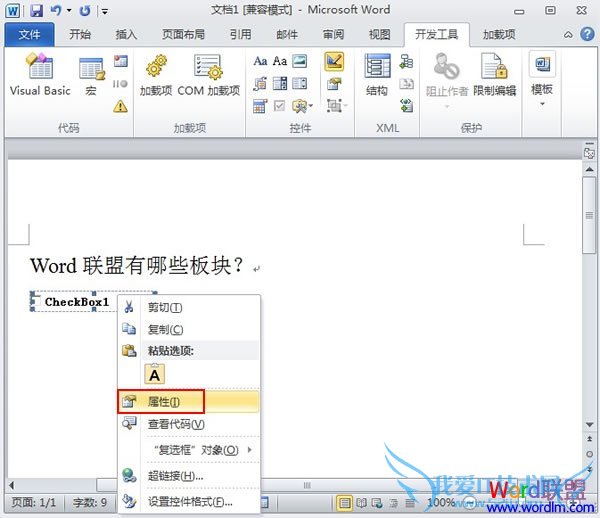Click page count 页面: 1/1
This screenshot has width=600, height=518.
[34, 503]
